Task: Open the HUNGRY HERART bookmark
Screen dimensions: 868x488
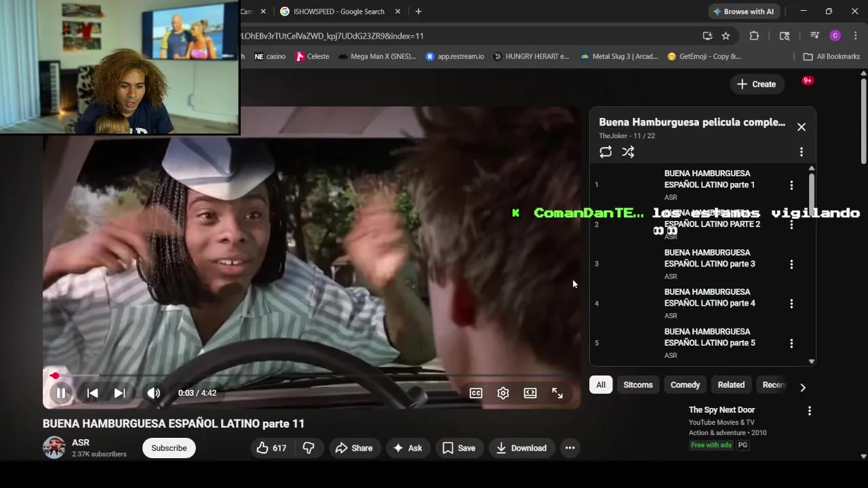Action: (531, 56)
